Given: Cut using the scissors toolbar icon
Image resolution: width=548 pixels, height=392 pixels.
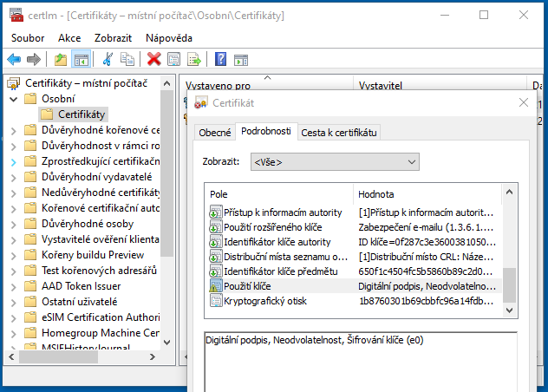Looking at the screenshot, I should click(x=108, y=59).
